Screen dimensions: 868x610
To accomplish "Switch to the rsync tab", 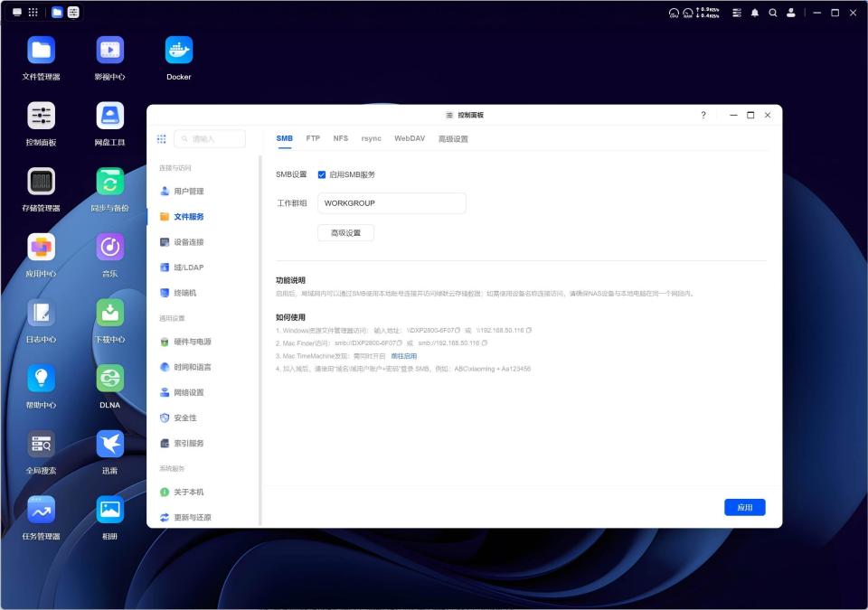I will tap(371, 138).
